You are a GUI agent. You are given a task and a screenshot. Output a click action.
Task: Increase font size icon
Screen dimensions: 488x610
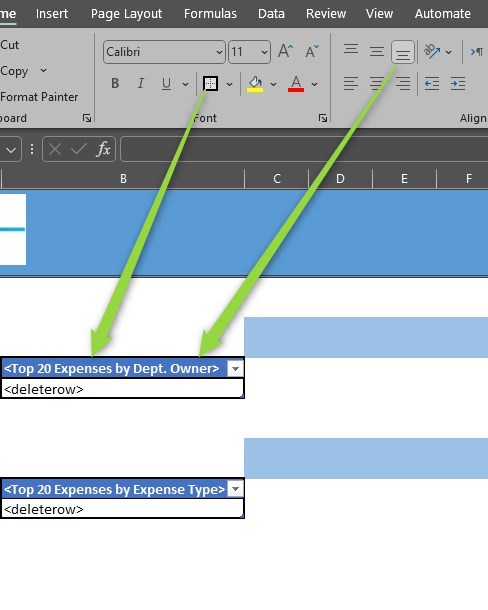coord(285,51)
